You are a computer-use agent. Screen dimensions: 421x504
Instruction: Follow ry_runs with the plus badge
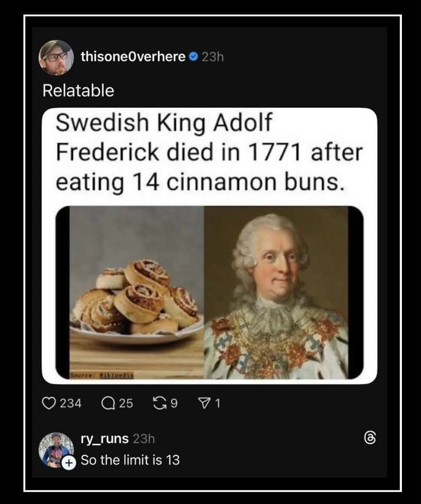point(67,463)
